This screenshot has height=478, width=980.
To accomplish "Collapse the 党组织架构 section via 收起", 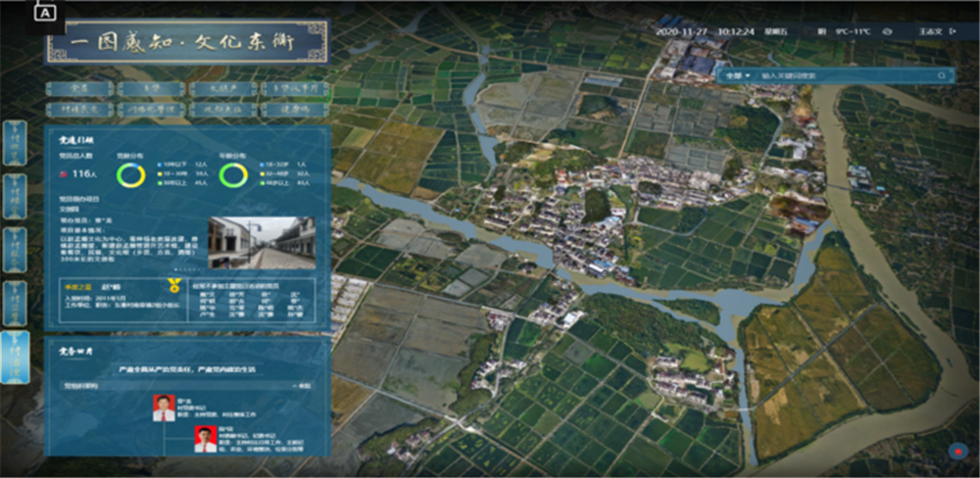I will (x=303, y=386).
